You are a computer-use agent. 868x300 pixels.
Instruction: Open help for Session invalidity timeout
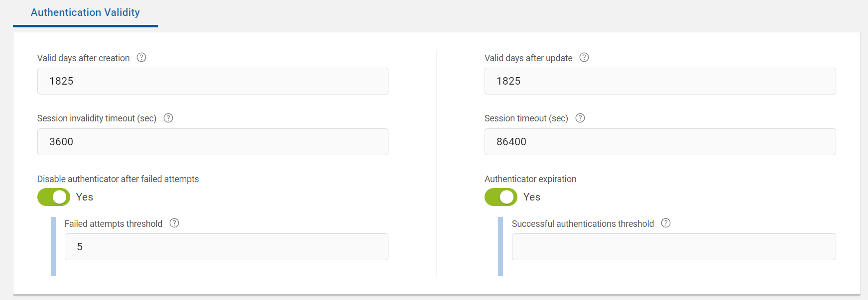coord(168,118)
